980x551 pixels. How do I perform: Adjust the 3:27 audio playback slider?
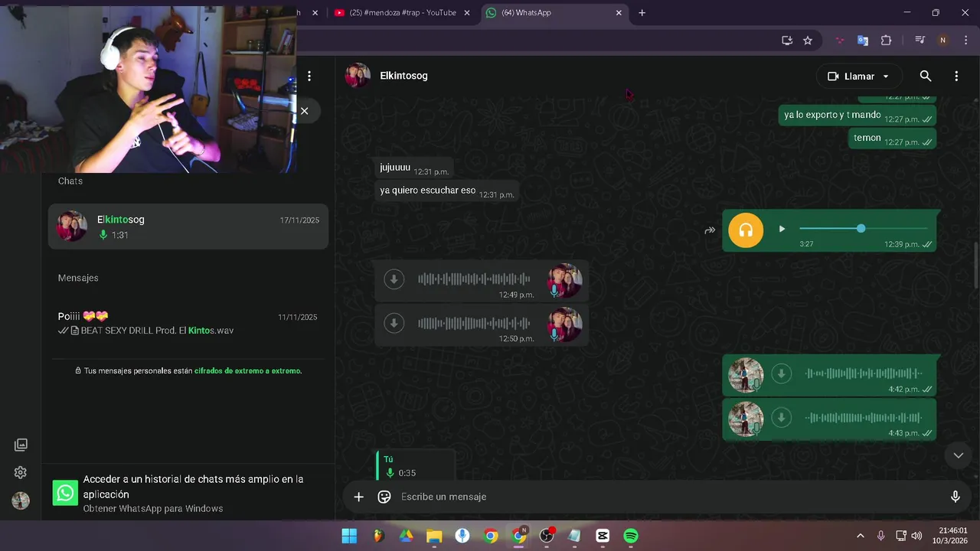pyautogui.click(x=863, y=228)
